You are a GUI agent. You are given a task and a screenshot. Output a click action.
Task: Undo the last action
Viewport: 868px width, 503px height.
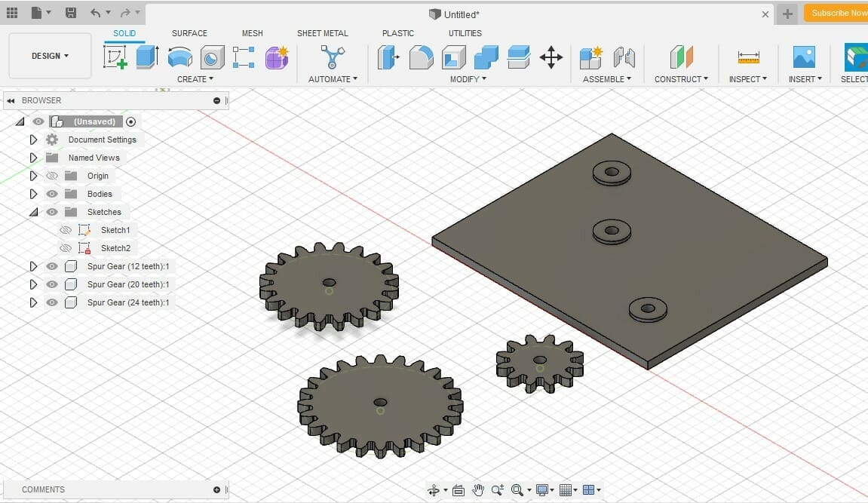point(96,13)
